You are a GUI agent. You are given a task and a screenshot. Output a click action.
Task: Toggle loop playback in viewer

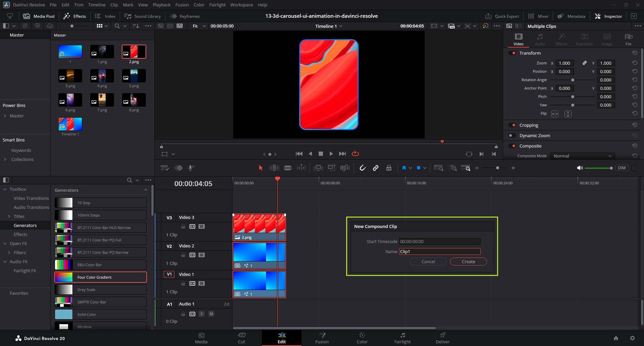(x=355, y=154)
